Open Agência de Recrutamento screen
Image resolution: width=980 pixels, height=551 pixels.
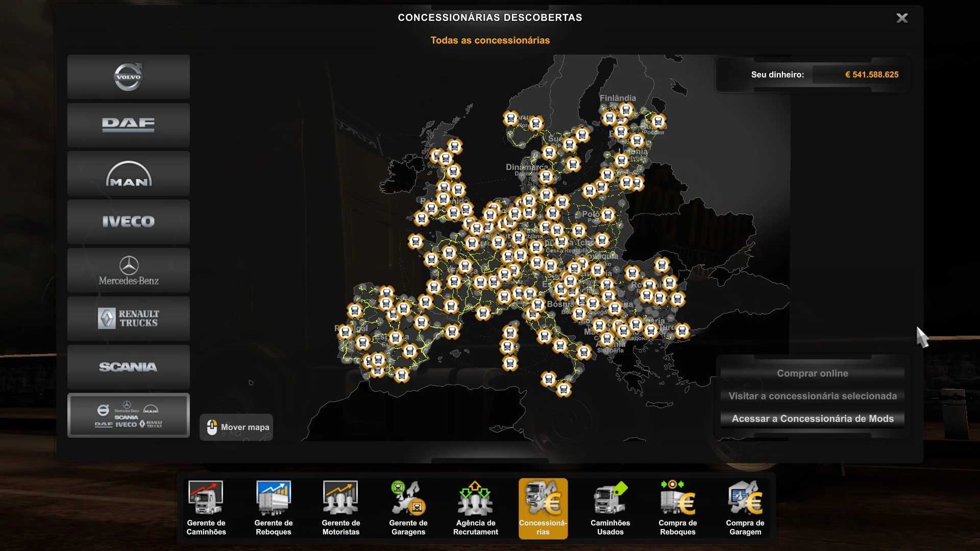click(476, 508)
